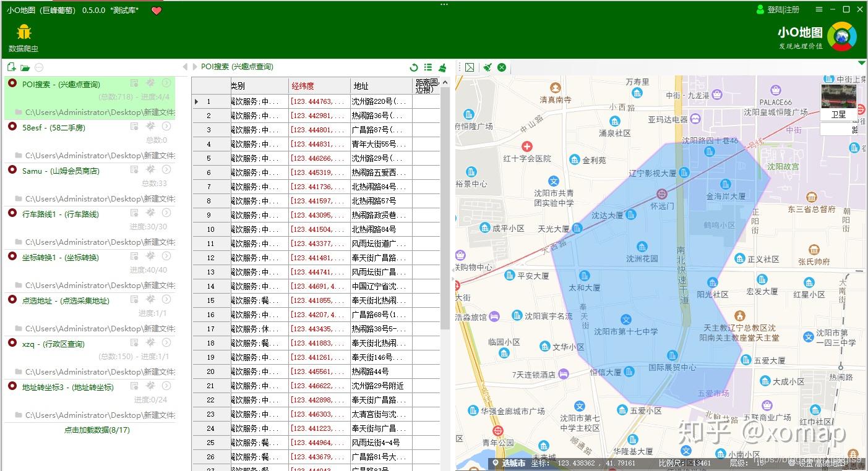Screen dimensions: 868x471
Task: Toggle the 行车路线1 task status circle
Action: (x=12, y=213)
